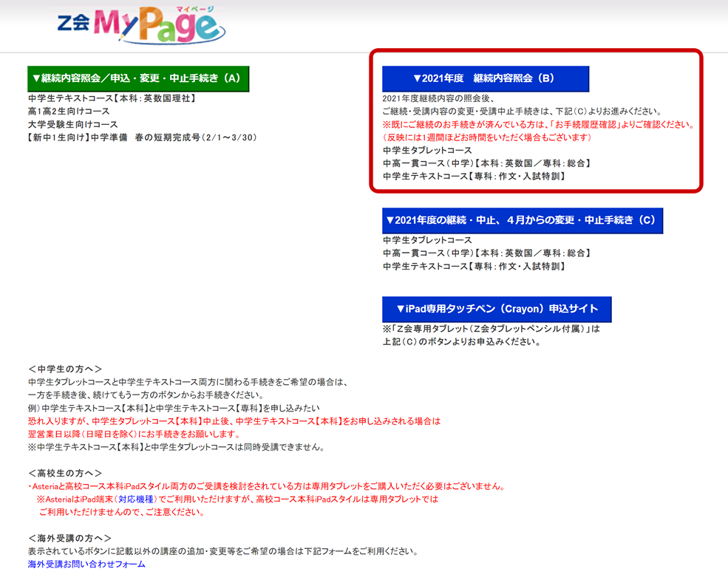Open 2021年度の継続・中止、4月からの変更・中止手続き (C)

(x=523, y=220)
